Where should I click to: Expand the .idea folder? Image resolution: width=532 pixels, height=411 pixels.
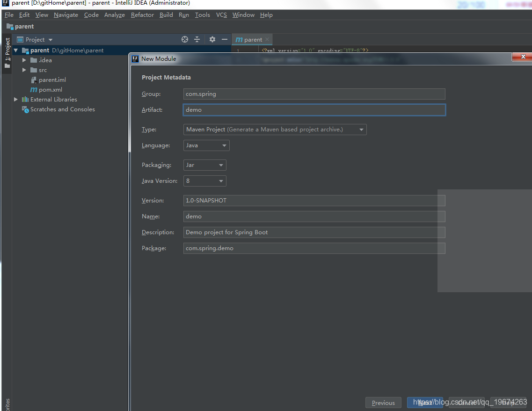(24, 60)
